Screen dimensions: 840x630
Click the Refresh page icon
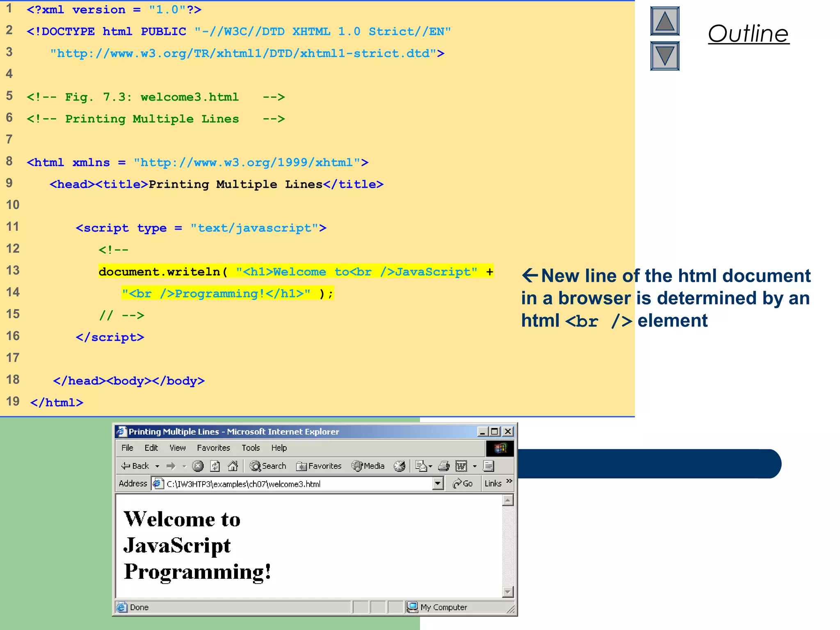pos(215,466)
